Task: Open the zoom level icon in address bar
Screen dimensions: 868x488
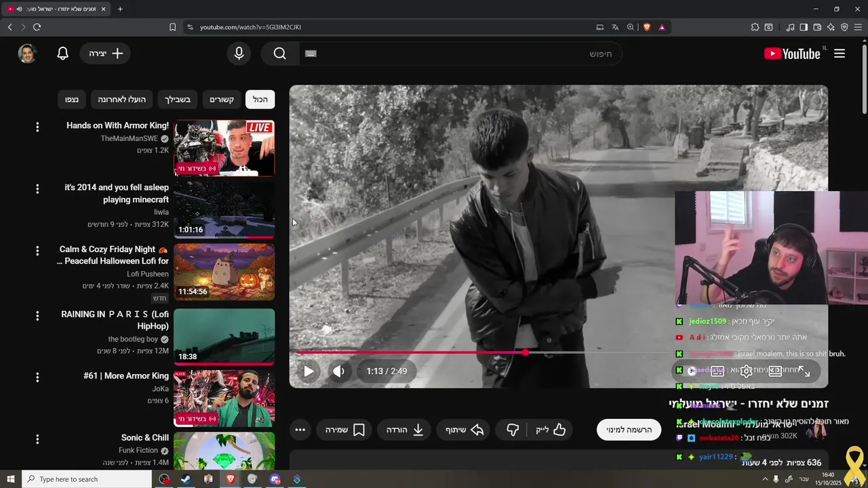Action: (631, 27)
